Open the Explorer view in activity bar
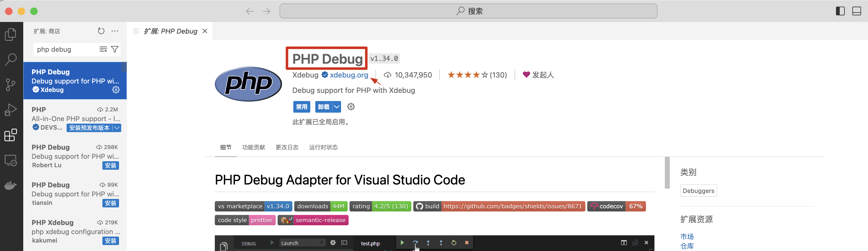The width and height of the screenshot is (868, 251). [x=11, y=34]
